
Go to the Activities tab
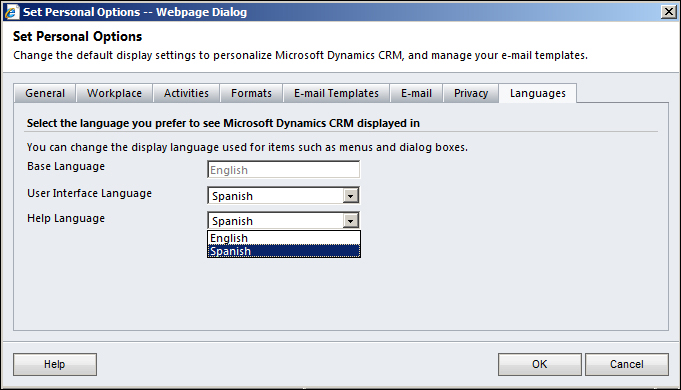pyautogui.click(x=186, y=93)
